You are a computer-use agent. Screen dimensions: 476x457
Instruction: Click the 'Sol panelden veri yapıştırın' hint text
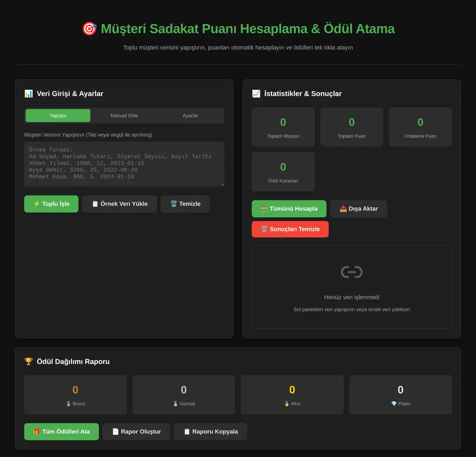tap(352, 310)
